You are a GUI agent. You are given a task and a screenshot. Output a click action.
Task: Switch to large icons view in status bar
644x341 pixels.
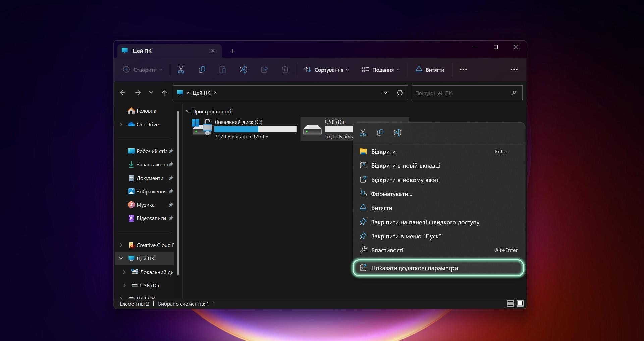pyautogui.click(x=520, y=304)
